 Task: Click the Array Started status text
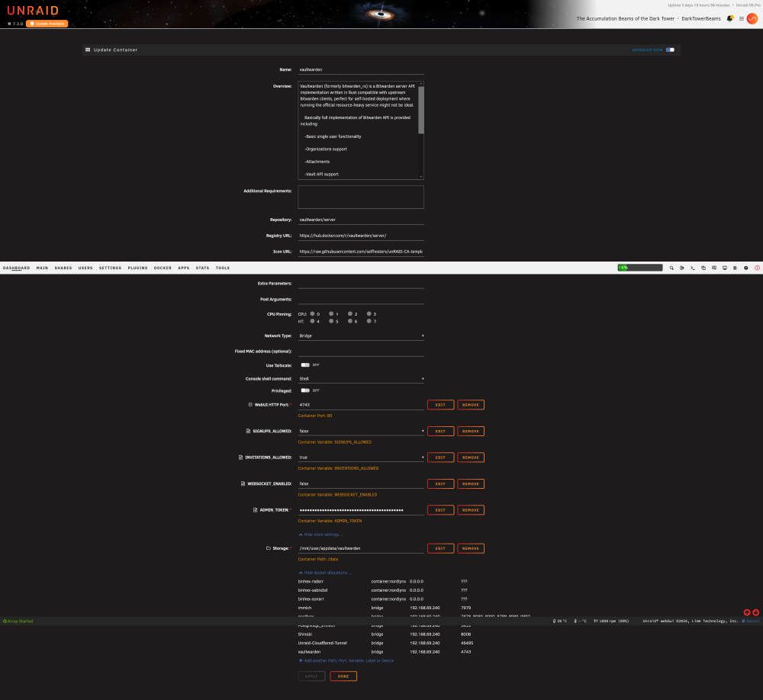coord(21,621)
